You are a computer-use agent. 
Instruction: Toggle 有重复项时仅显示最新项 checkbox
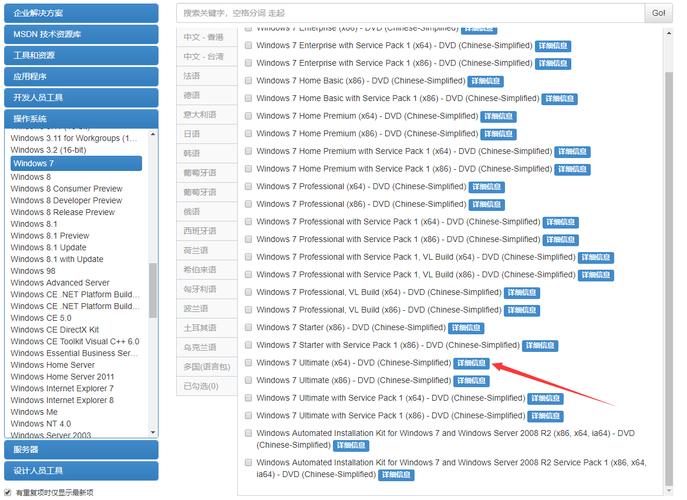coord(7,492)
